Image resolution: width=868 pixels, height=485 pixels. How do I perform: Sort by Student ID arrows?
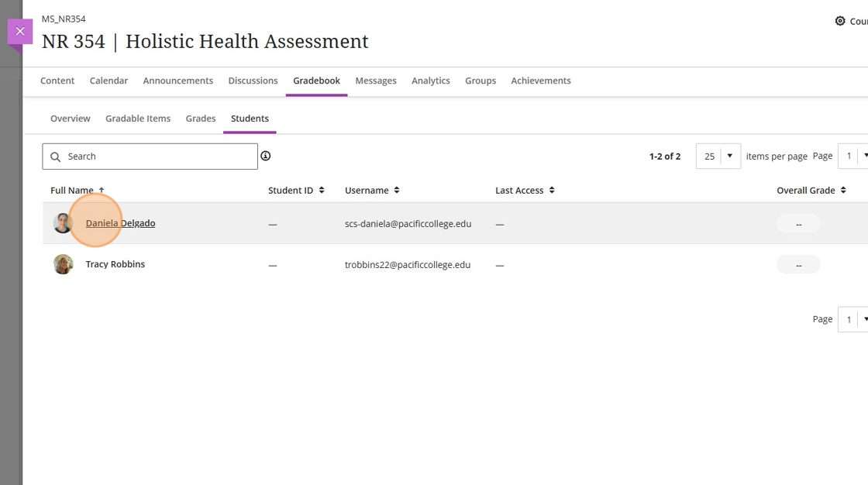[x=322, y=190]
